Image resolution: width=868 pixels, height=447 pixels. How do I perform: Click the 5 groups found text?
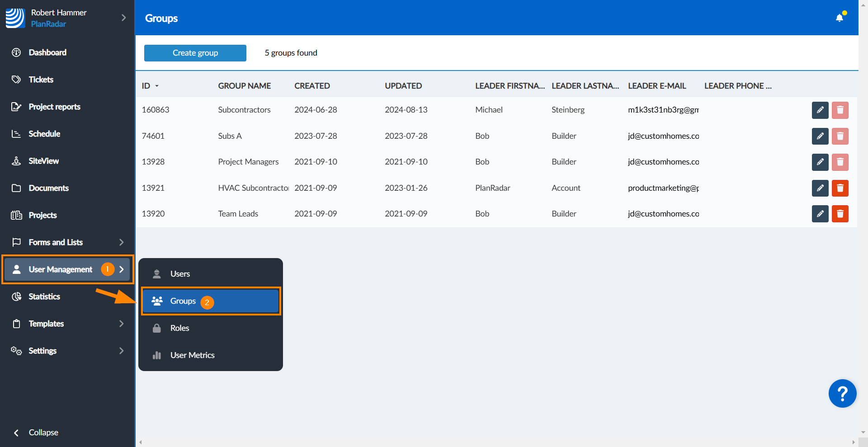[291, 53]
